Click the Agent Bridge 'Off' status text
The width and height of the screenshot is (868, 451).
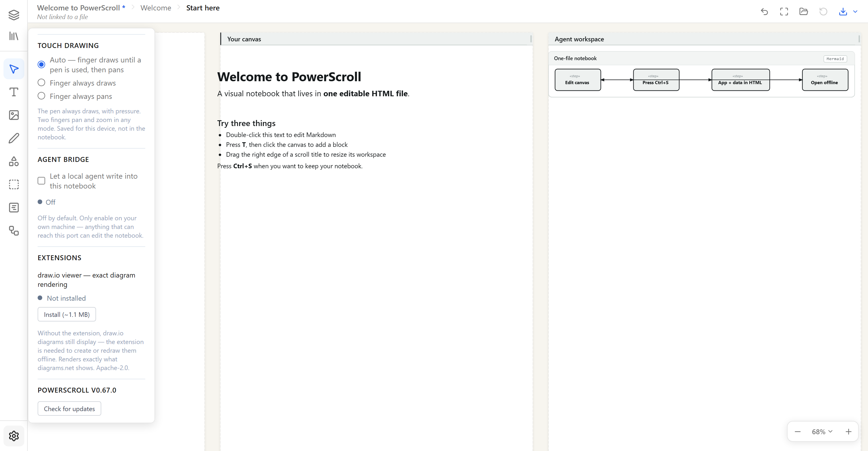[x=51, y=202]
